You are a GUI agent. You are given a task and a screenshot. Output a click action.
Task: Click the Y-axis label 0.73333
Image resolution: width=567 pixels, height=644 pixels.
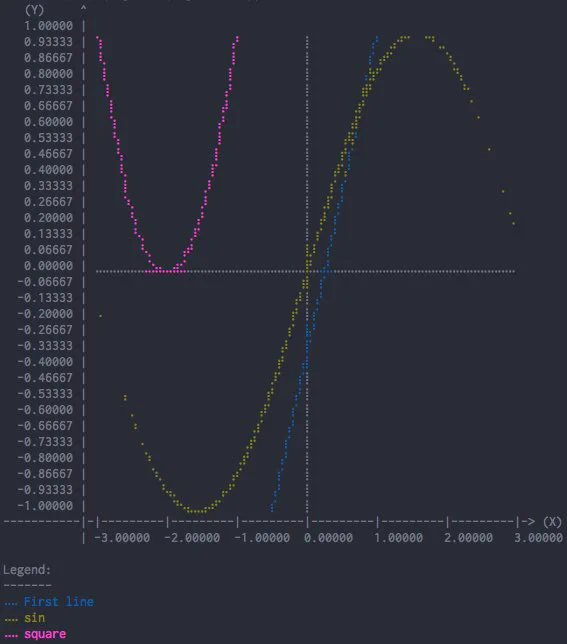coord(48,90)
